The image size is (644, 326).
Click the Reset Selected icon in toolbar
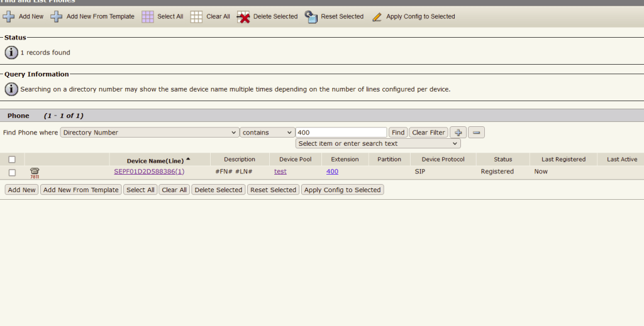[x=311, y=17]
